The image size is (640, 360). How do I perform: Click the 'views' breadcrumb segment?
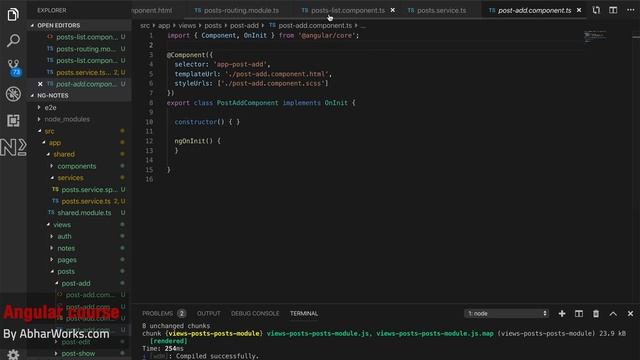187,25
